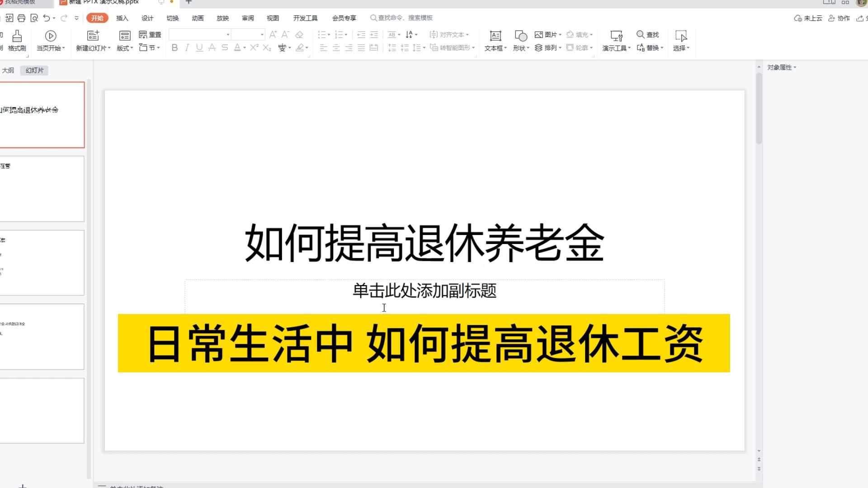Click the text direction icon

[409, 35]
